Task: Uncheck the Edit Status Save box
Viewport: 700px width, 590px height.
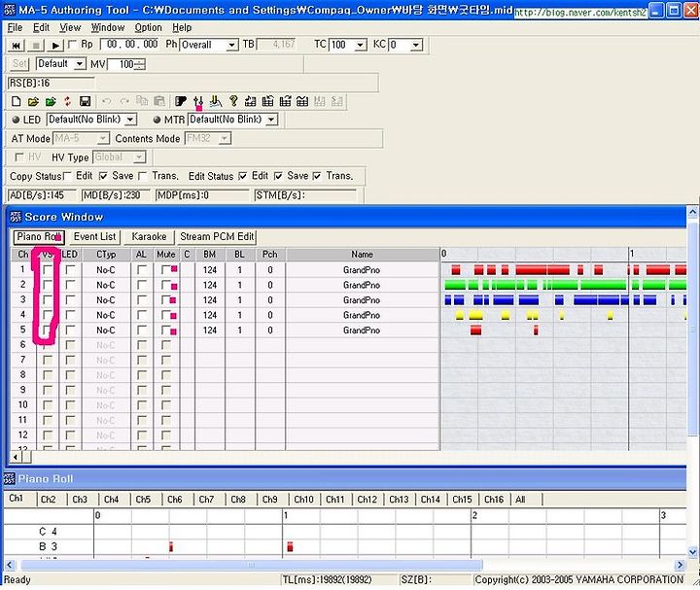Action: tap(278, 176)
